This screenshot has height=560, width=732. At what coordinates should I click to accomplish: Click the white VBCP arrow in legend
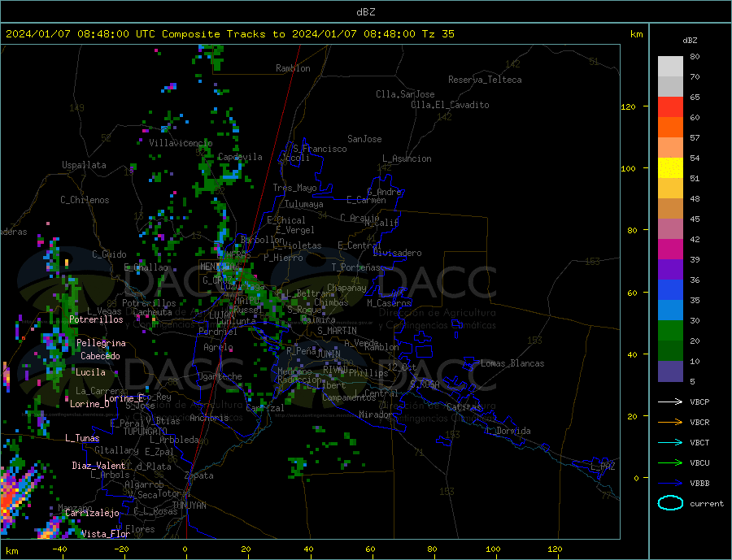coord(670,402)
